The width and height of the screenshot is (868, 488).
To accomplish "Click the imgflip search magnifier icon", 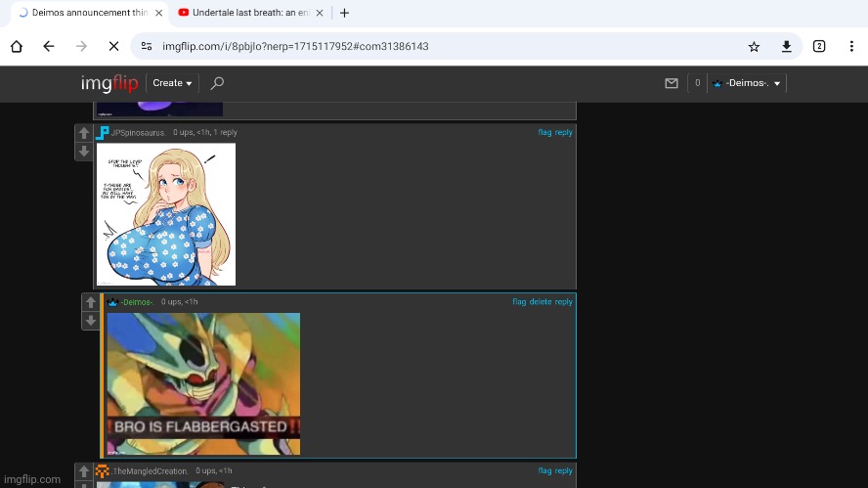I will click(x=217, y=83).
